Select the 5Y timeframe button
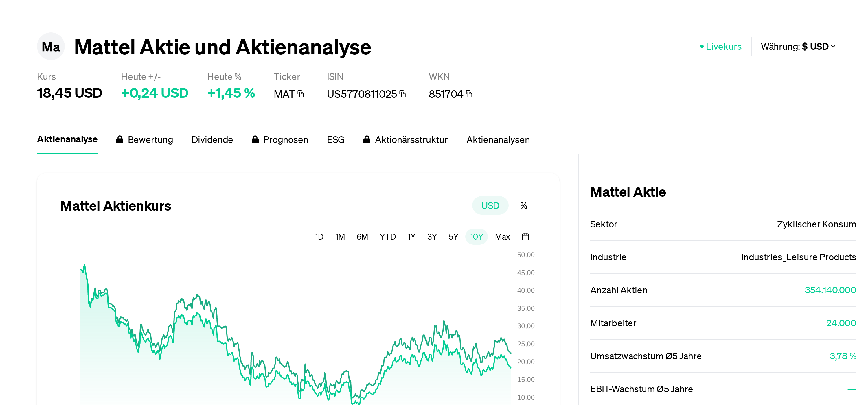 (453, 237)
